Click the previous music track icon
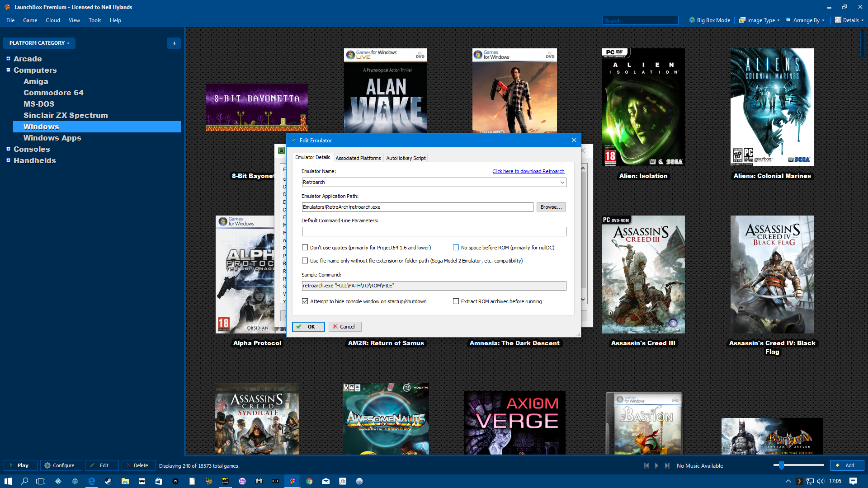Viewport: 868px width, 488px height. click(646, 465)
